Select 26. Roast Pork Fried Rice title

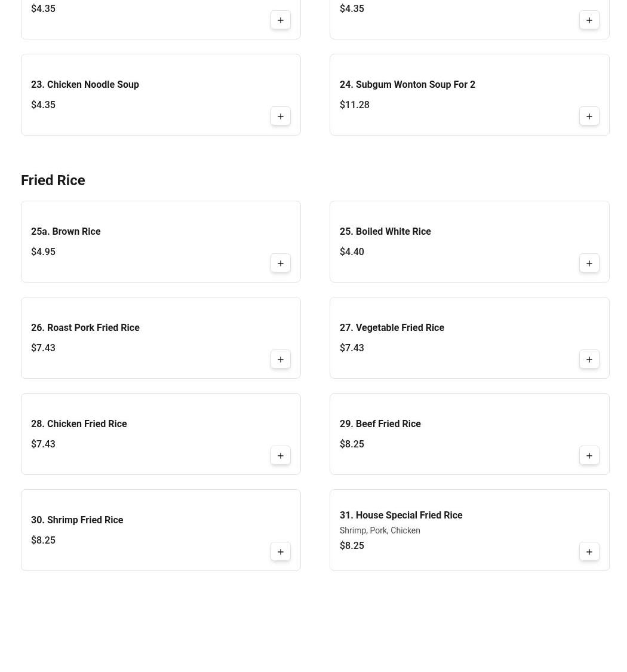[x=85, y=328]
